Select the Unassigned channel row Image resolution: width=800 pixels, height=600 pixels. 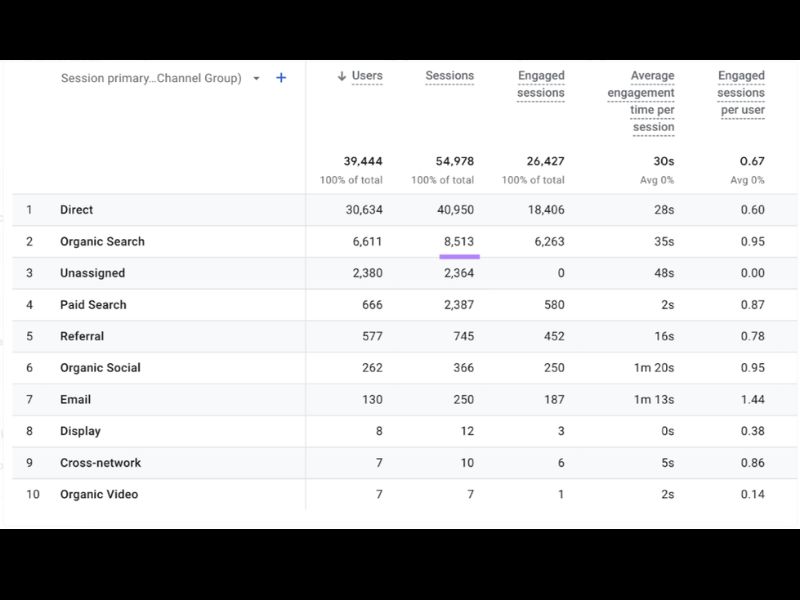tap(404, 273)
